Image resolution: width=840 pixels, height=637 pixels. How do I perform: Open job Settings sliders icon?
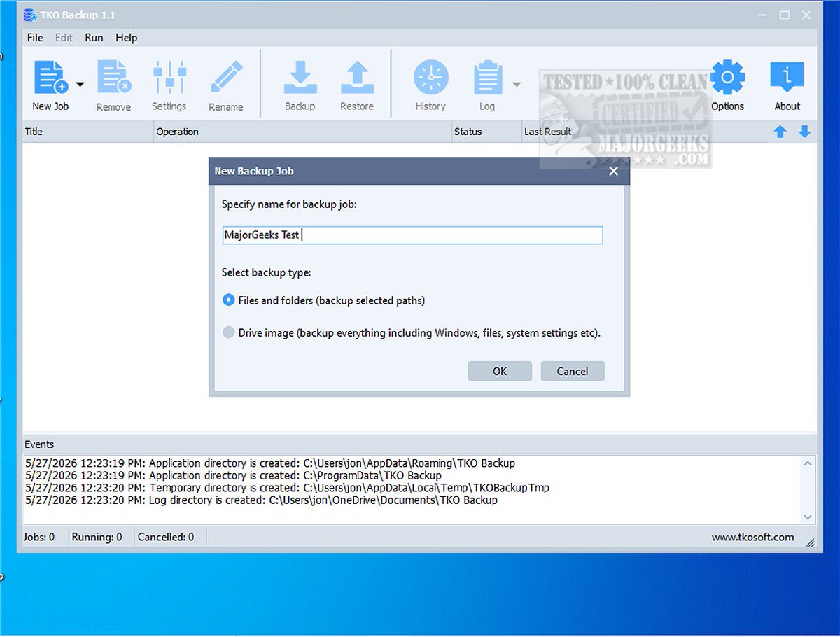tap(169, 78)
